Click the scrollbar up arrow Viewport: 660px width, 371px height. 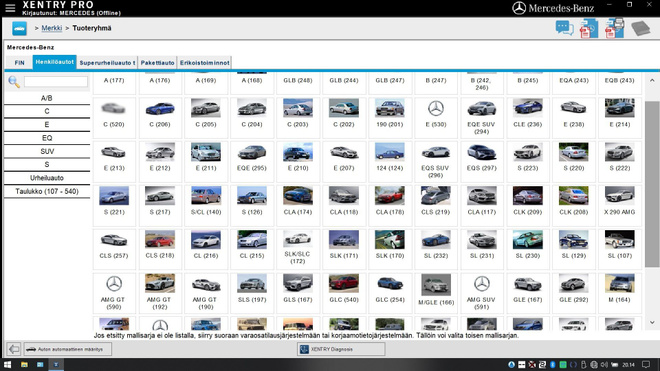point(652,80)
